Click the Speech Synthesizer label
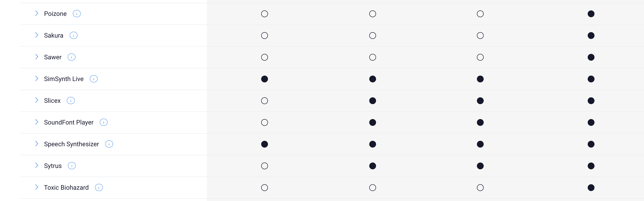The image size is (644, 201). (x=71, y=144)
